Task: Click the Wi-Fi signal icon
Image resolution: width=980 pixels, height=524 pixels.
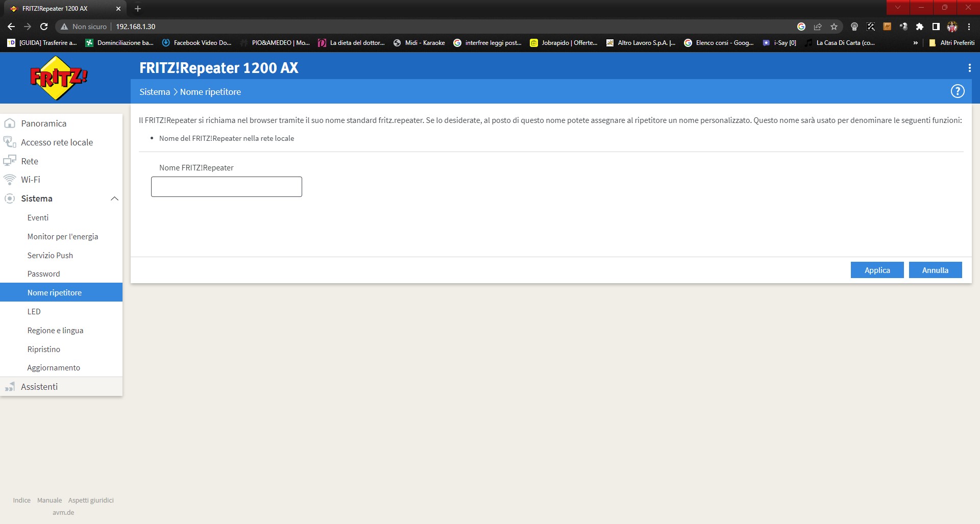Action: 10,180
